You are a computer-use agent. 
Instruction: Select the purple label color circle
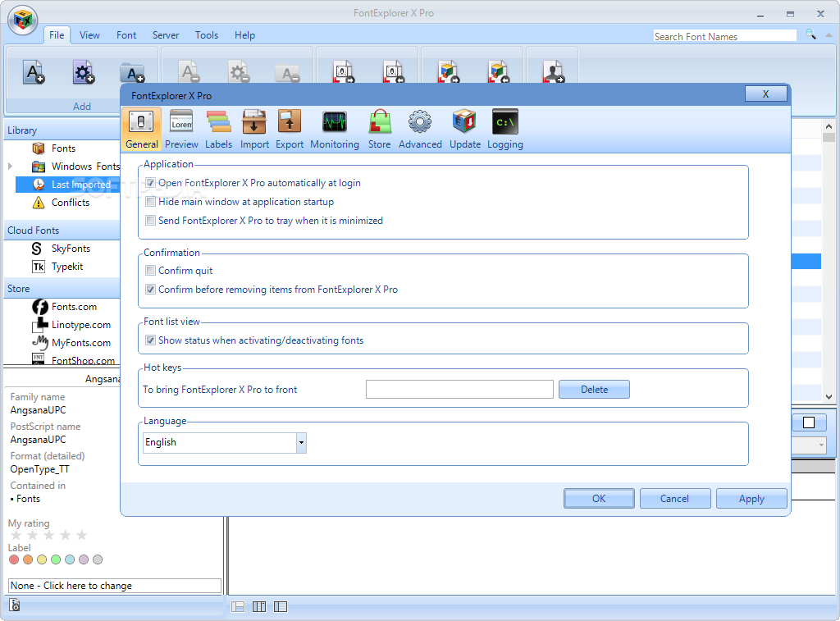[x=84, y=559]
